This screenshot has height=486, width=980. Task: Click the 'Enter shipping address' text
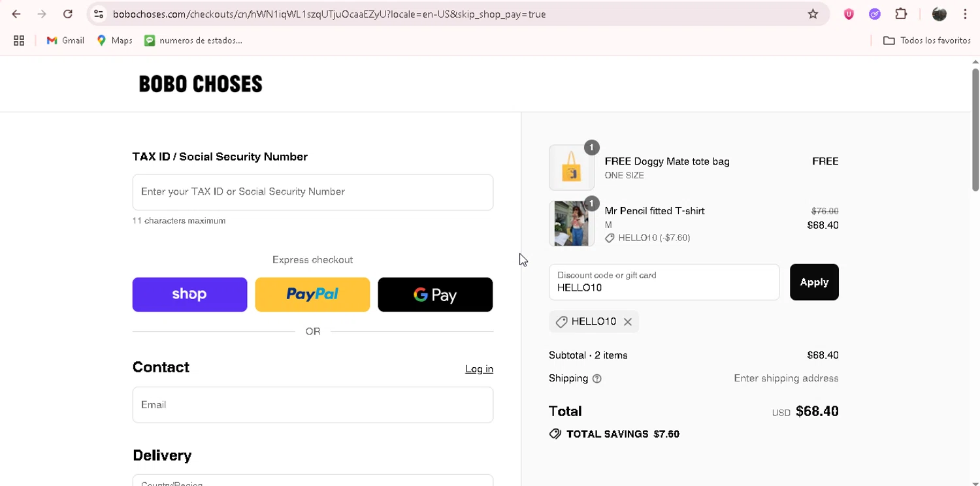(x=786, y=378)
